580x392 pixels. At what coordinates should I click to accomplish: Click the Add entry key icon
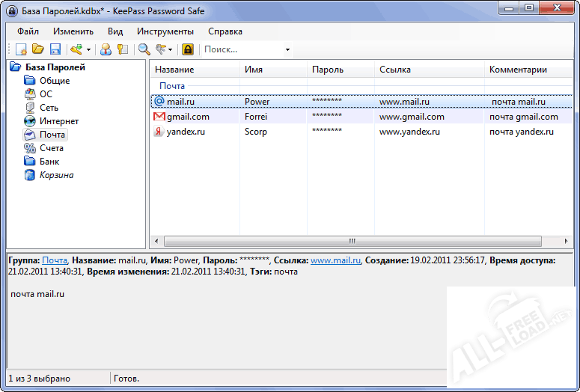[76, 49]
